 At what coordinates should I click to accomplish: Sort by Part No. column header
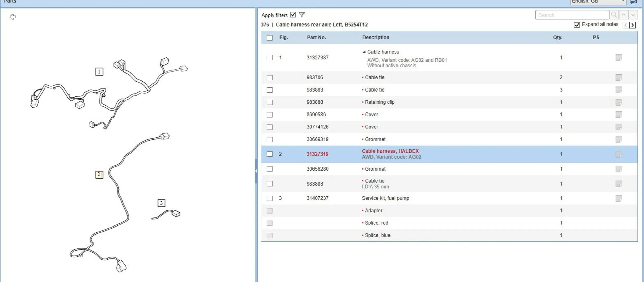[316, 37]
